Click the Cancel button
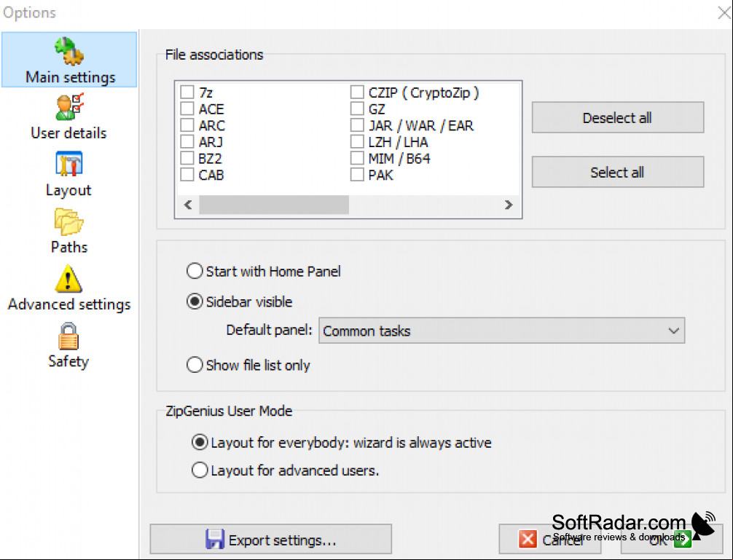 (549, 539)
